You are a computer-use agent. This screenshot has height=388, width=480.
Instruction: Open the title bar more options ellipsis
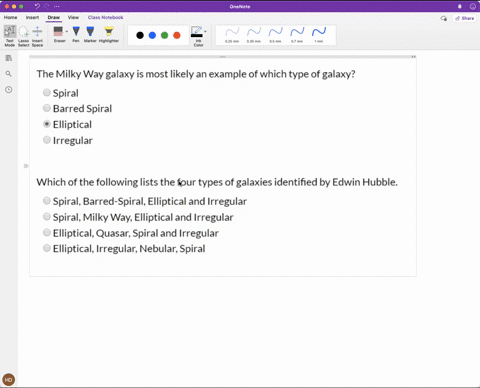[x=57, y=6]
